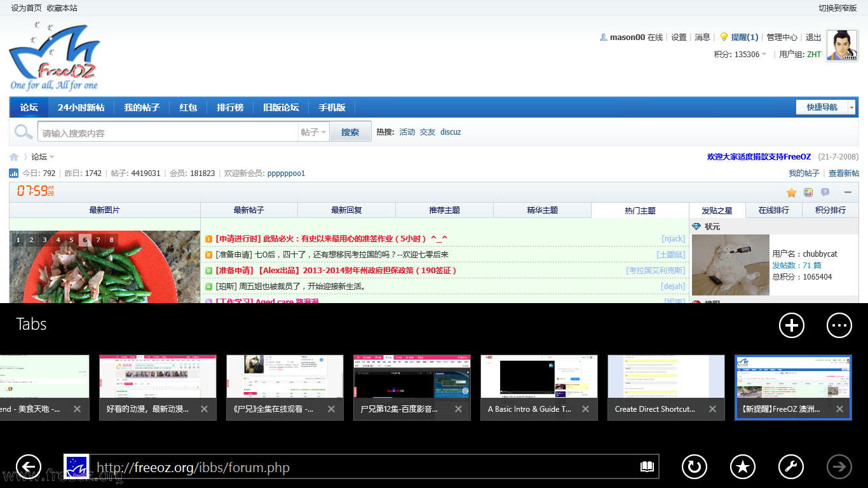
Task: Click the search magnifier icon
Action: pos(24,132)
